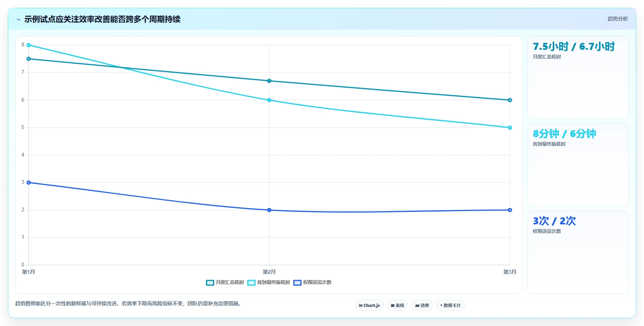Image resolution: width=644 pixels, height=326 pixels.
Task: Click the y-axis label 4
Action: (x=23, y=155)
